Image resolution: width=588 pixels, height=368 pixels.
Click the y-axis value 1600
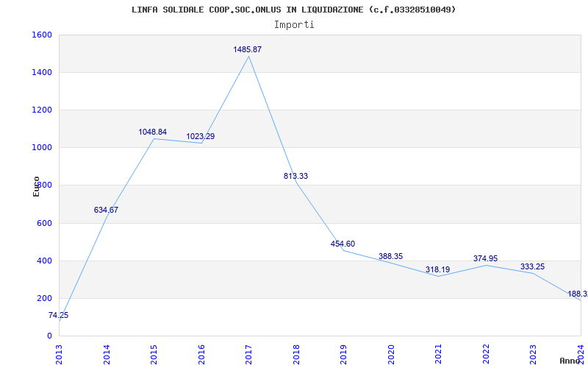click(x=42, y=35)
